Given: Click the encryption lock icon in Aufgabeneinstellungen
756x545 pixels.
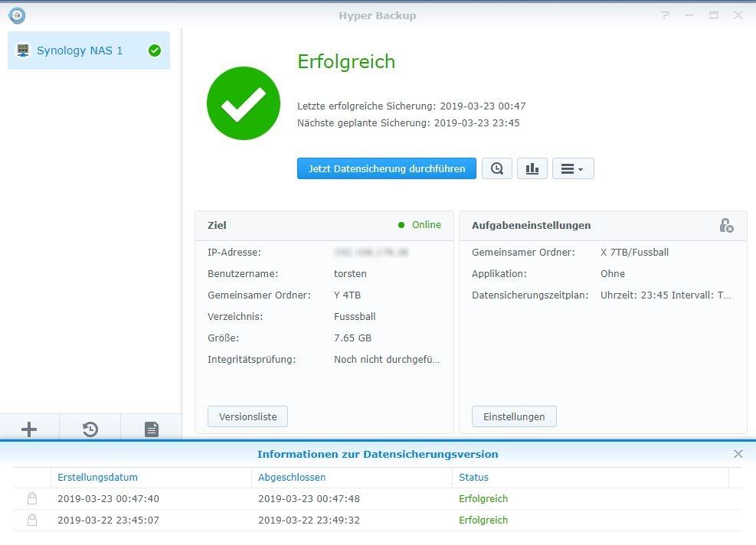Looking at the screenshot, I should click(x=727, y=225).
